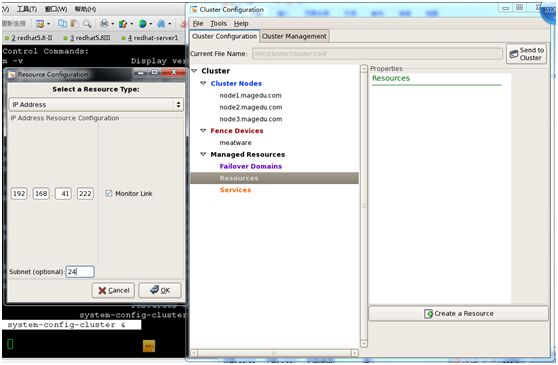This screenshot has height=365, width=558.
Task: Open Help menu in Cluster Configuration
Action: pos(241,23)
